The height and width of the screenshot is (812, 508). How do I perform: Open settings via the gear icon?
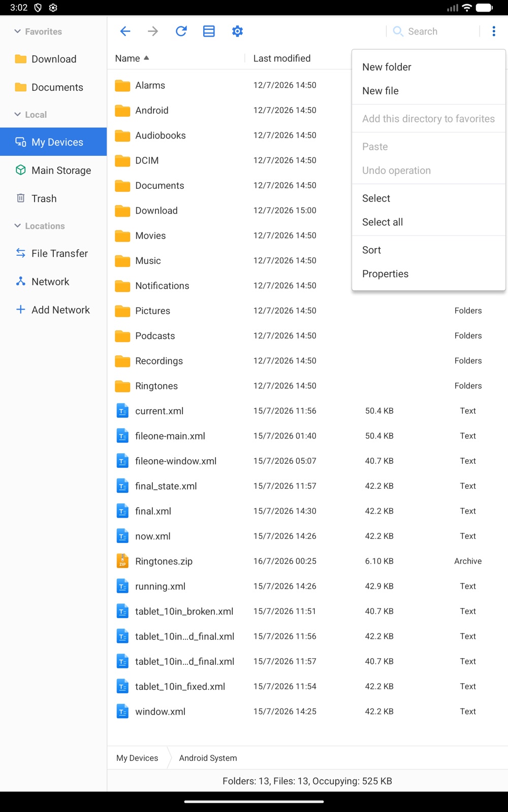click(237, 31)
